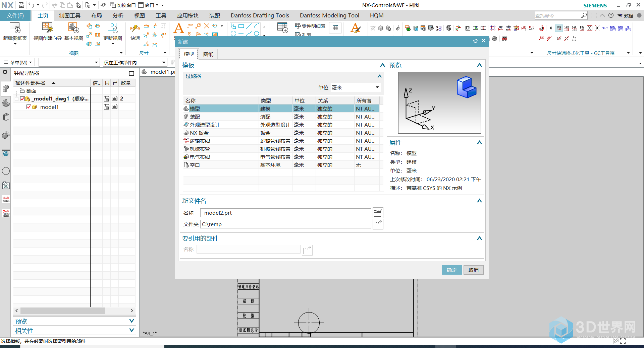Screen dimensions: 644x348
Task: Switch to the 图纸 tab in dialog
Action: coord(208,54)
